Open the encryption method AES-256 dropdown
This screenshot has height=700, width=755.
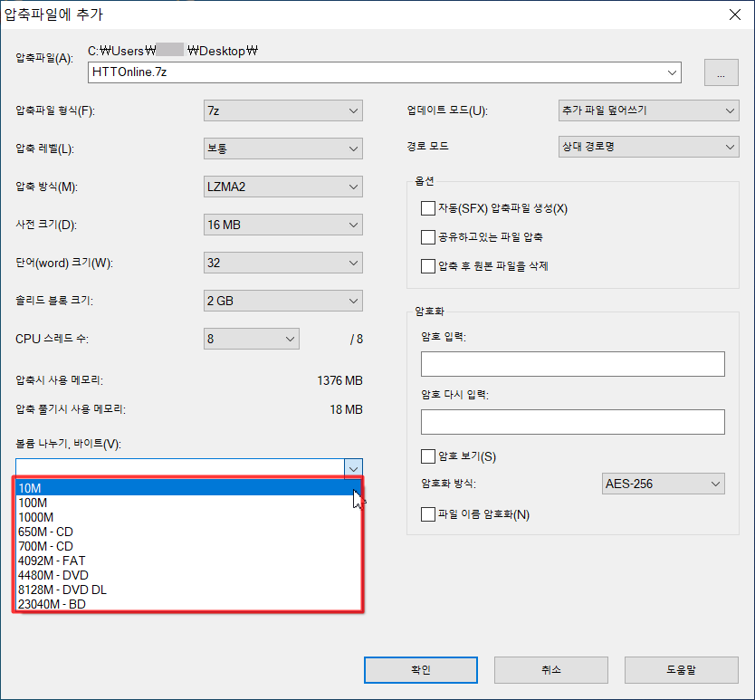[x=663, y=484]
